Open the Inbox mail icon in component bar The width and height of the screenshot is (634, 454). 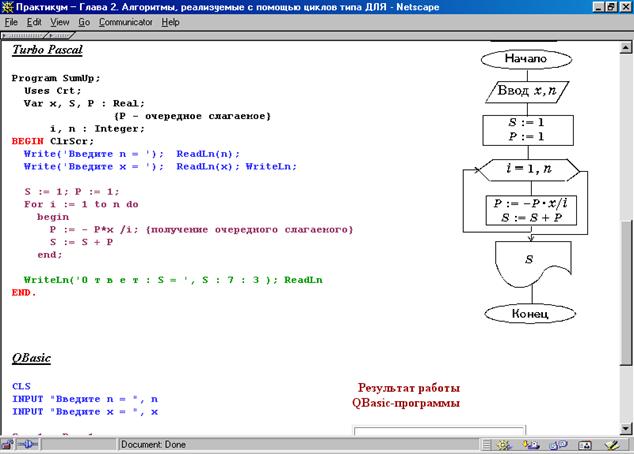point(531,444)
